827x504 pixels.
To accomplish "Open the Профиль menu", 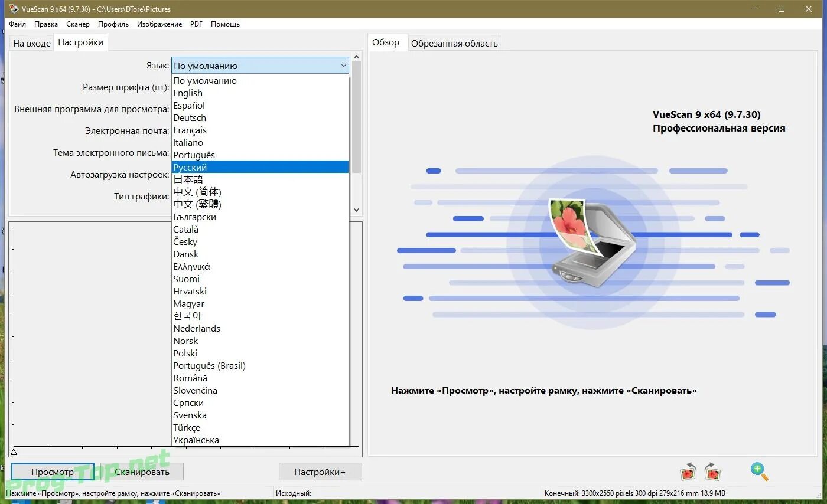I will coord(113,24).
